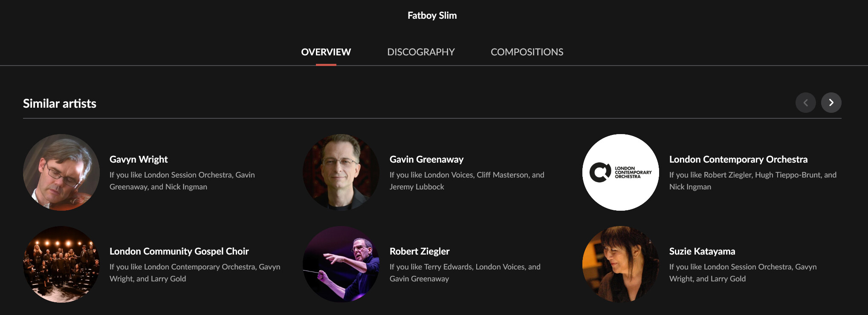Click the Robert Ziegler name link
Viewport: 868px width, 315px height.
click(x=420, y=251)
